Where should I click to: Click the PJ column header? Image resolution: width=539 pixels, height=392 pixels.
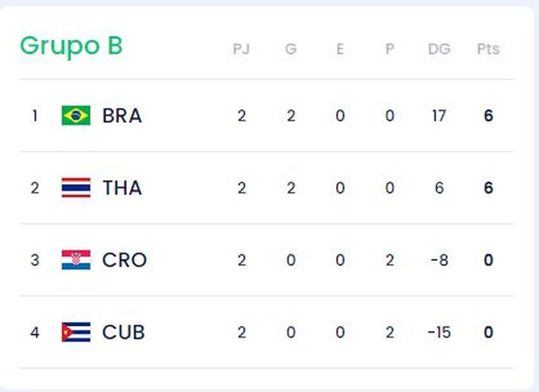(241, 49)
